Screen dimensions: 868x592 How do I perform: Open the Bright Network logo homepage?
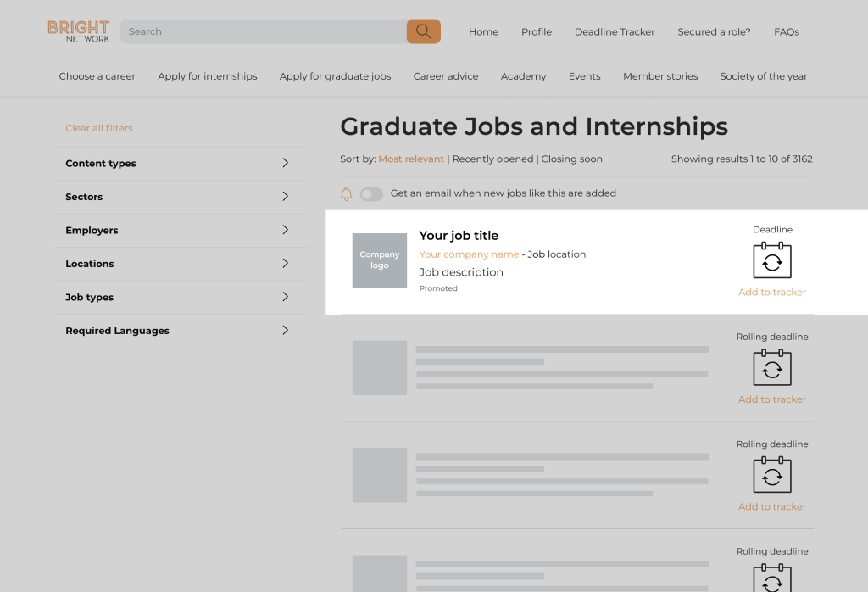coord(79,31)
